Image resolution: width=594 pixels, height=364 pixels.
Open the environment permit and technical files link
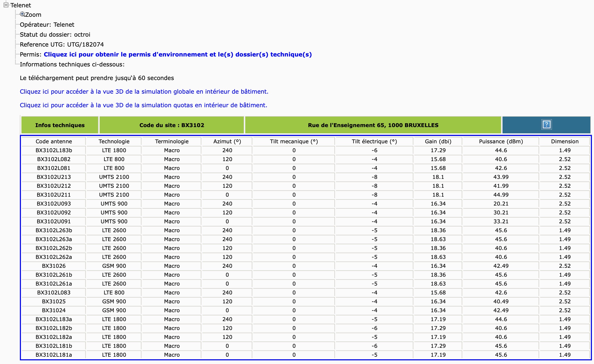pyautogui.click(x=178, y=54)
